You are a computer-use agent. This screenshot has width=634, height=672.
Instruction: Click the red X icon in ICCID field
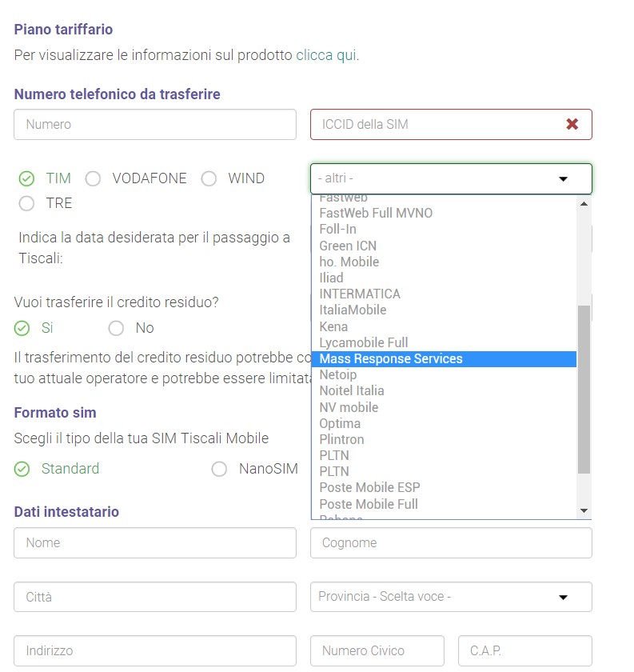[572, 124]
